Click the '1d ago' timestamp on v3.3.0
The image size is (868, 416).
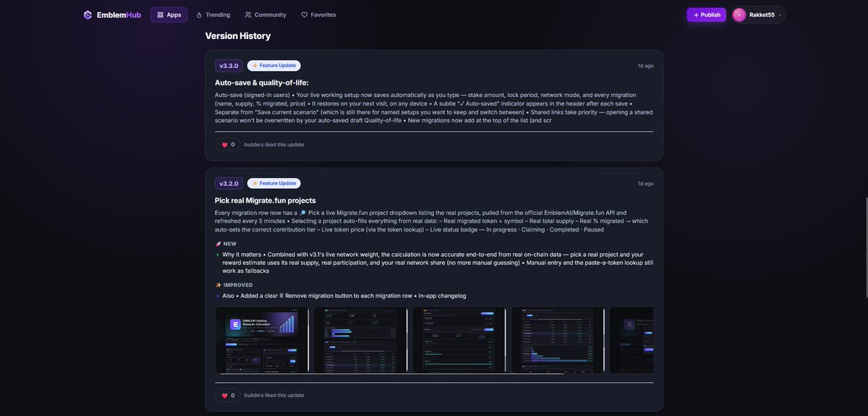(645, 66)
